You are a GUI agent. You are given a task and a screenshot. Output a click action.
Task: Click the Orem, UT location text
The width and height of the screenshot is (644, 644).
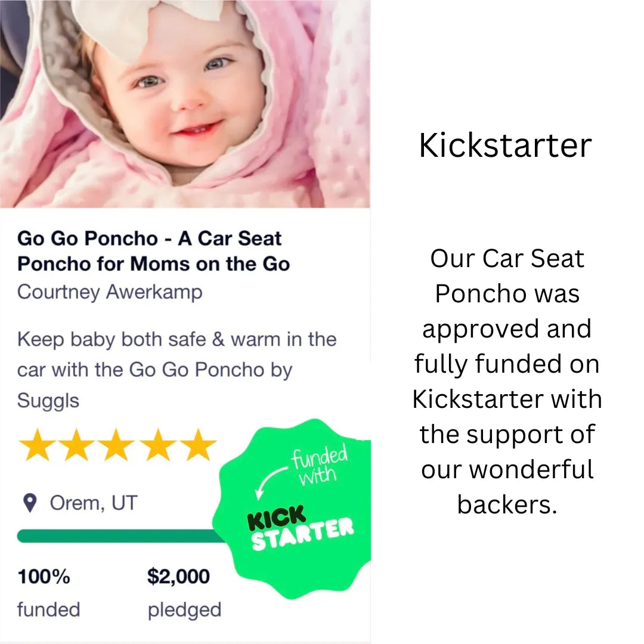coord(93,503)
